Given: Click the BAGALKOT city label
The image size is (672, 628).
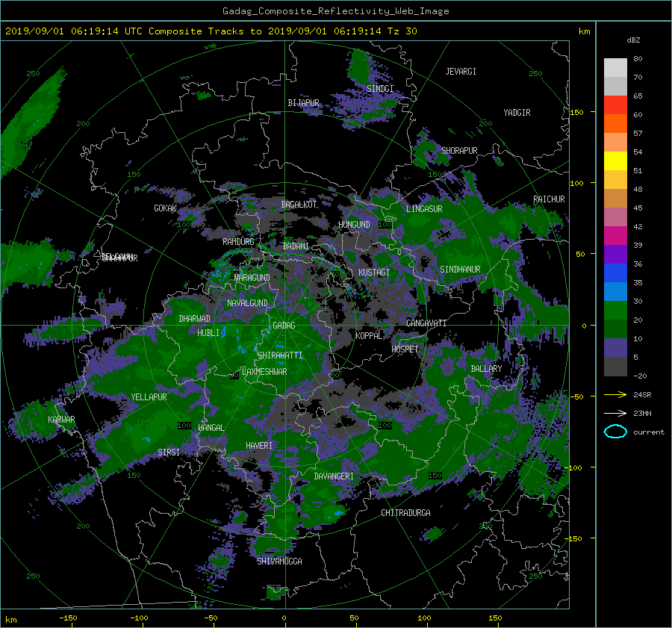Looking at the screenshot, I should pos(299,205).
